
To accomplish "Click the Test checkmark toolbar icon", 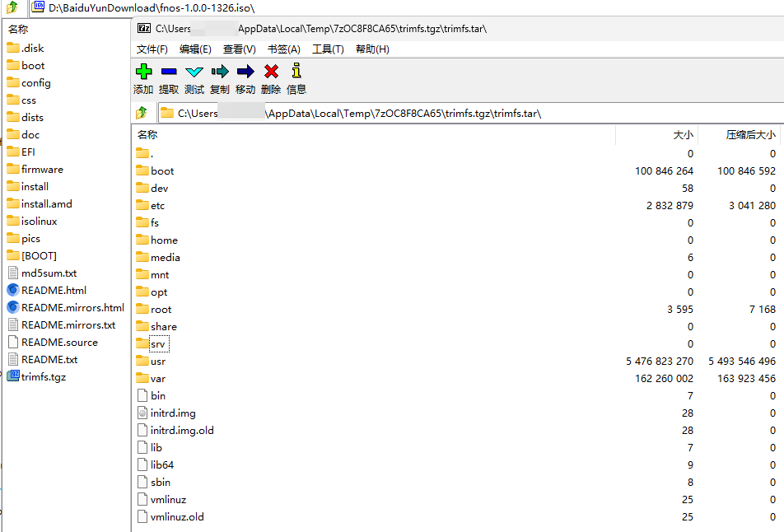I will point(194,72).
